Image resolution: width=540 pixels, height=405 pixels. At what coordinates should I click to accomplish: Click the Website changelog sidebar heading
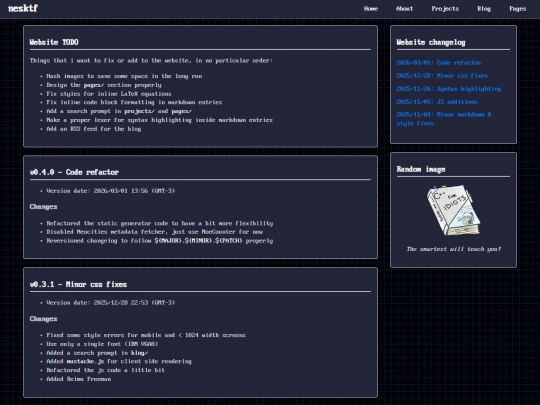pos(431,42)
